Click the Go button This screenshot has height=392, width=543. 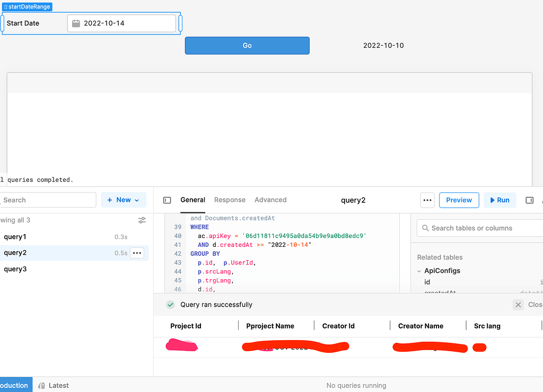pos(247,46)
